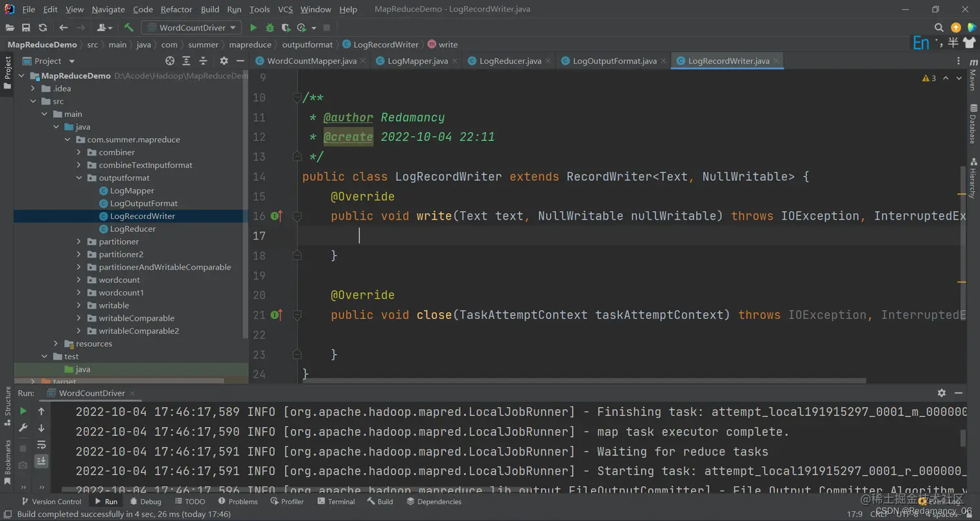Switch to the WordCountMapper.java tab

point(311,61)
